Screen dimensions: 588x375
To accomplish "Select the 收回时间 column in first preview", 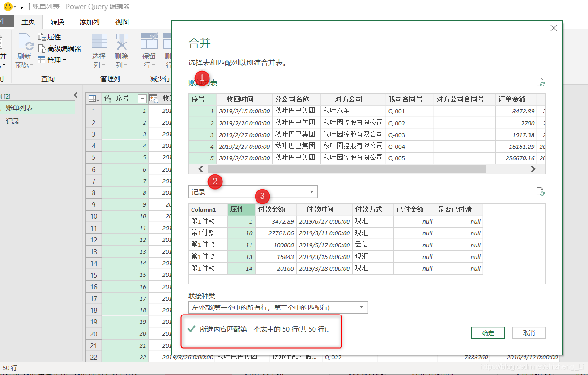I will 244,99.
